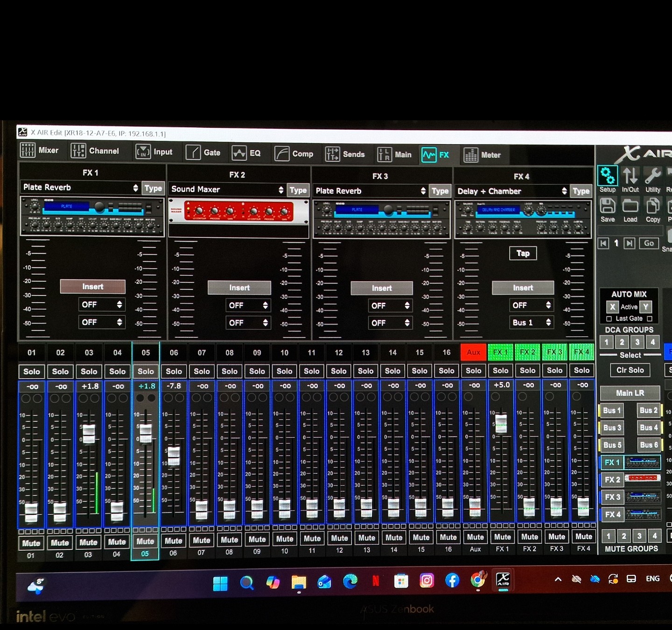Click X AIR Edit taskbar icon
Viewport: 672px width, 630px height.
coord(503,580)
